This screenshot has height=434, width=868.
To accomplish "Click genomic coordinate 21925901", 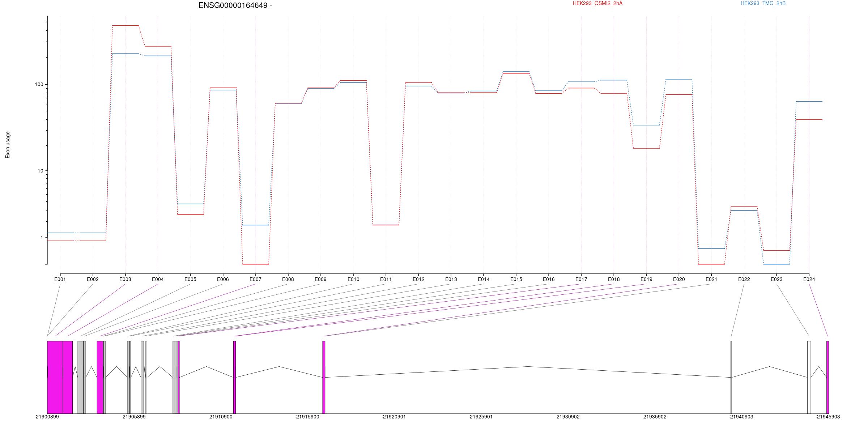I will pos(481,417).
